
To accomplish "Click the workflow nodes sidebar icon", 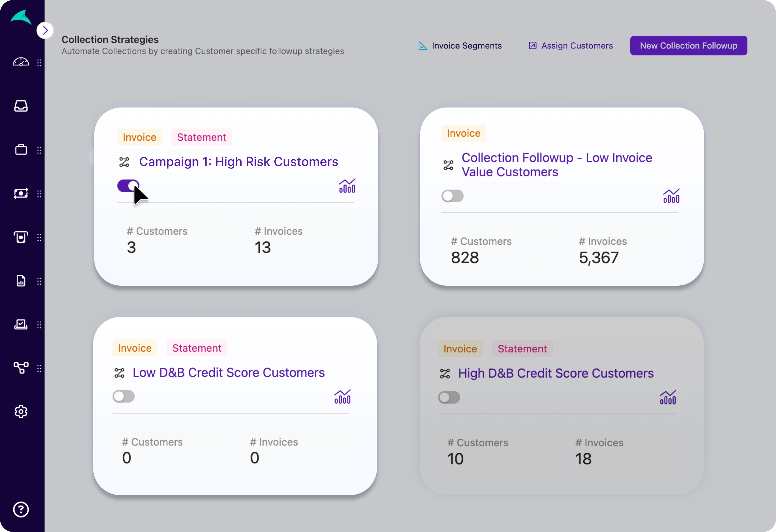I will (21, 368).
